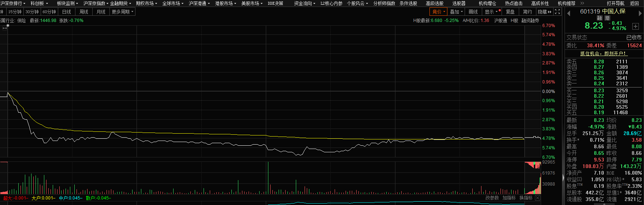This screenshot has width=644, height=205.
Task: Go to previous stock with left arrow
Action: click(569, 14)
